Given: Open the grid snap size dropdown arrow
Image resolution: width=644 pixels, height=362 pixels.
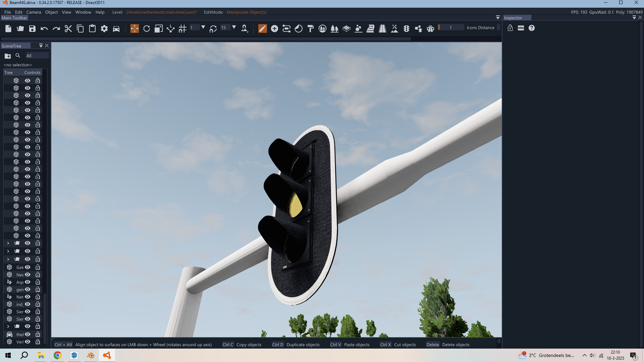Looking at the screenshot, I should (203, 27).
